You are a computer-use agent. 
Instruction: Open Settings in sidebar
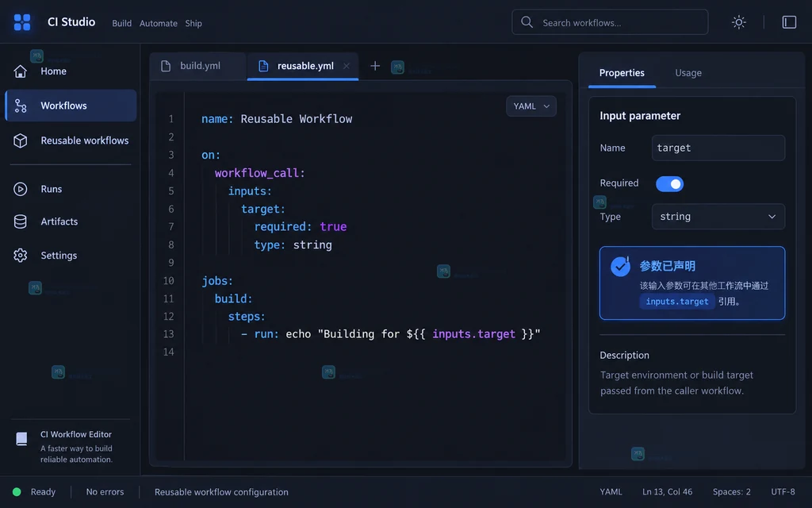pos(71,256)
